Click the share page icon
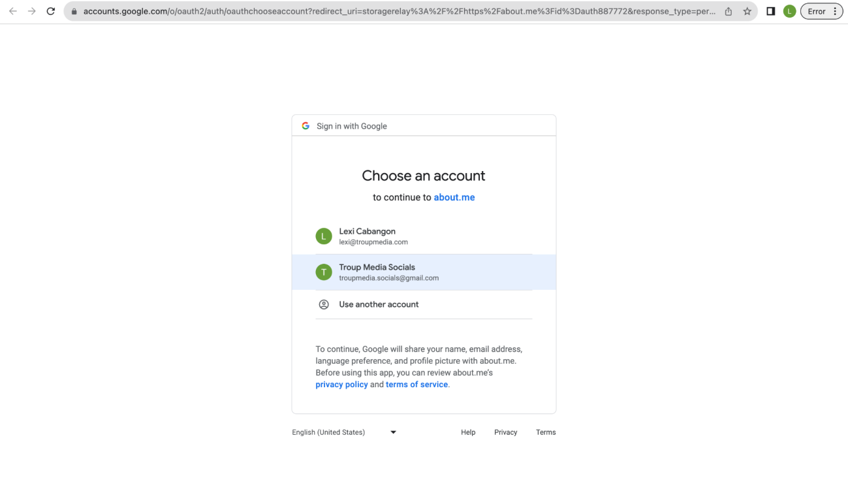This screenshot has height=504, width=848. coord(729,11)
